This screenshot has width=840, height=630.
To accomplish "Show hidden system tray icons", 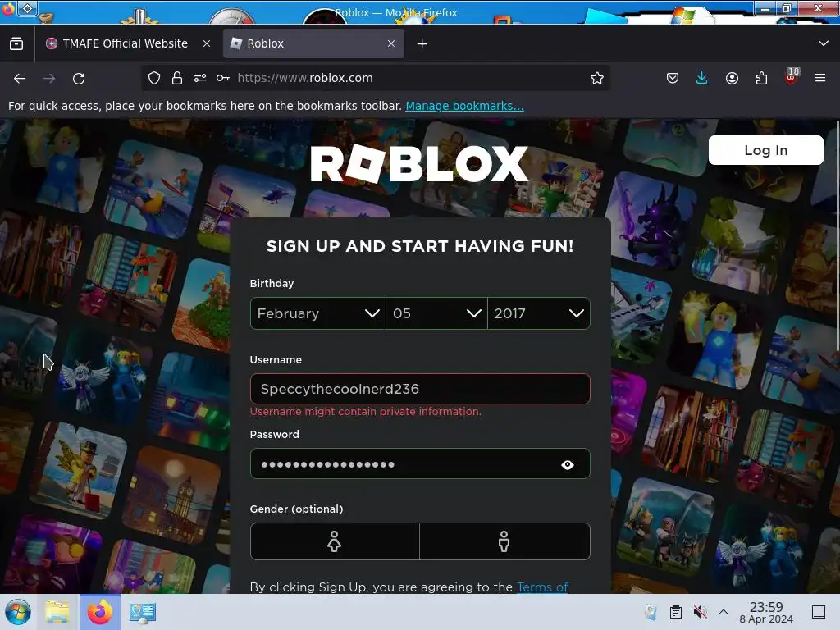I will coord(724,612).
